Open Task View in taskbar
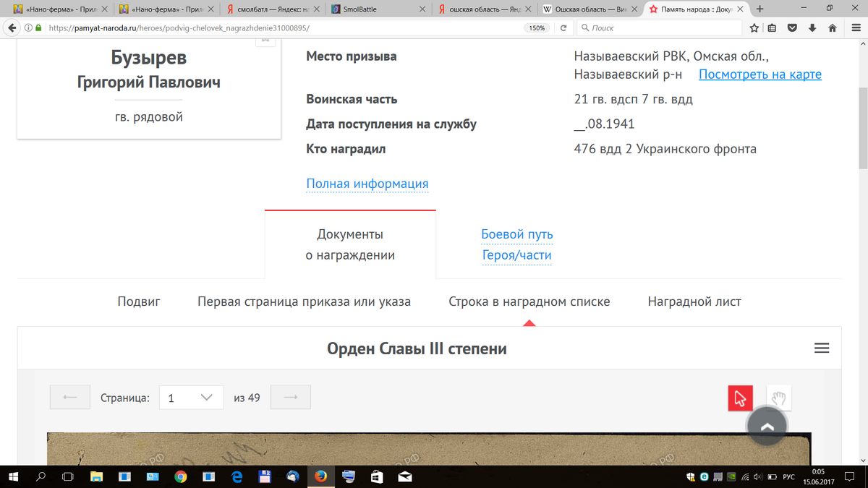Screen dimensions: 868x488 tap(68, 477)
